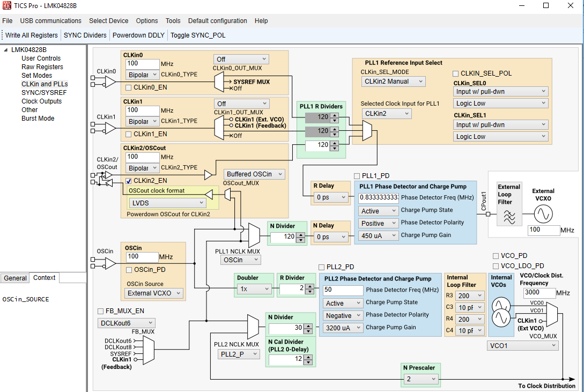Click the OSCin frequency MHz field
The height and width of the screenshot is (392, 584).
[142, 256]
